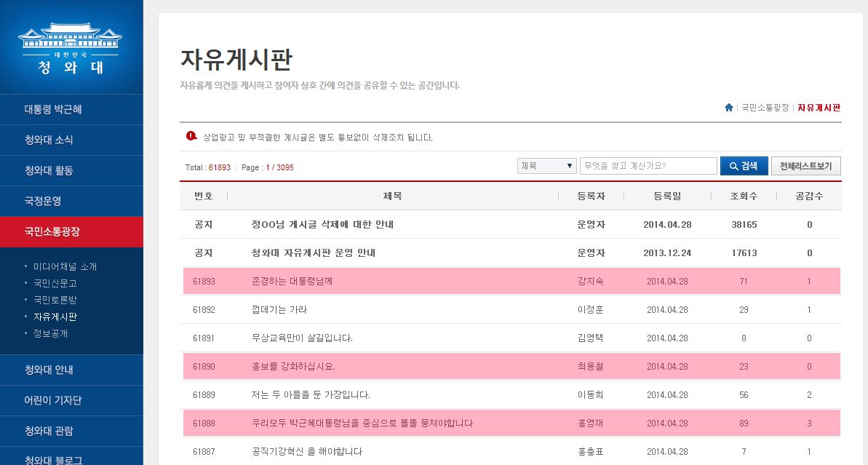Click 국민소통광장 breadcrumb link
The image size is (868, 465).
click(x=765, y=108)
